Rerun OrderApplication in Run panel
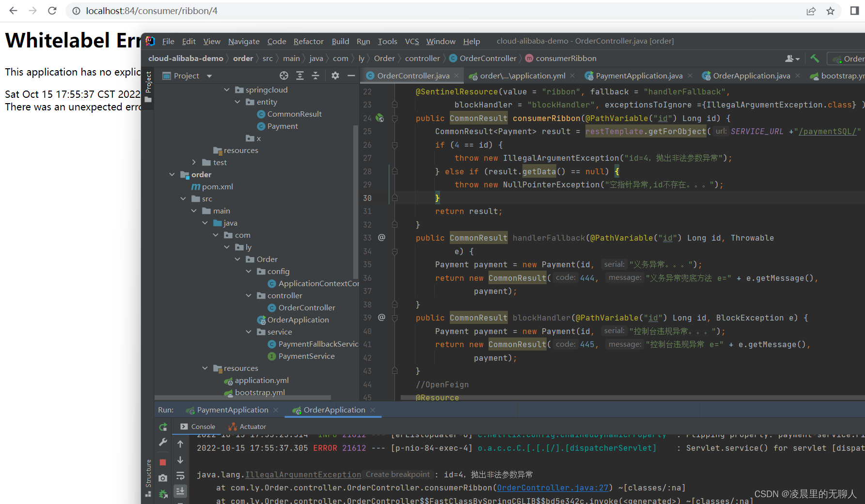The width and height of the screenshot is (865, 504). tap(163, 427)
